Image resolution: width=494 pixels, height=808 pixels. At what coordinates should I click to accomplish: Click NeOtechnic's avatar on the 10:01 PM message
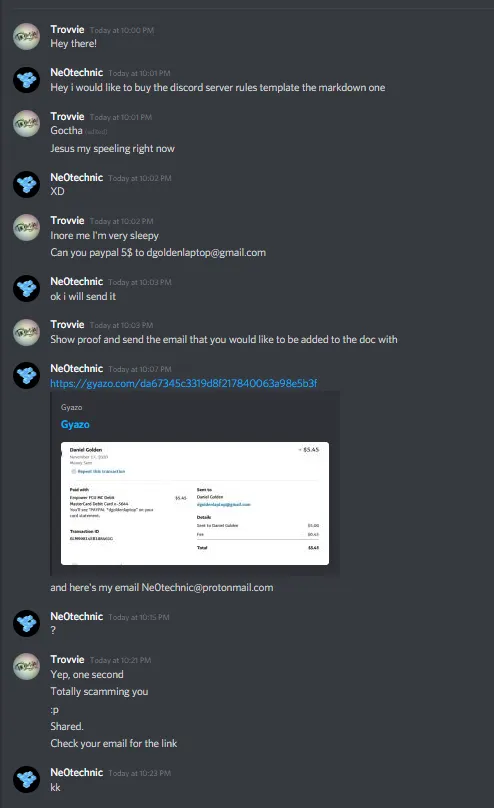[26, 80]
